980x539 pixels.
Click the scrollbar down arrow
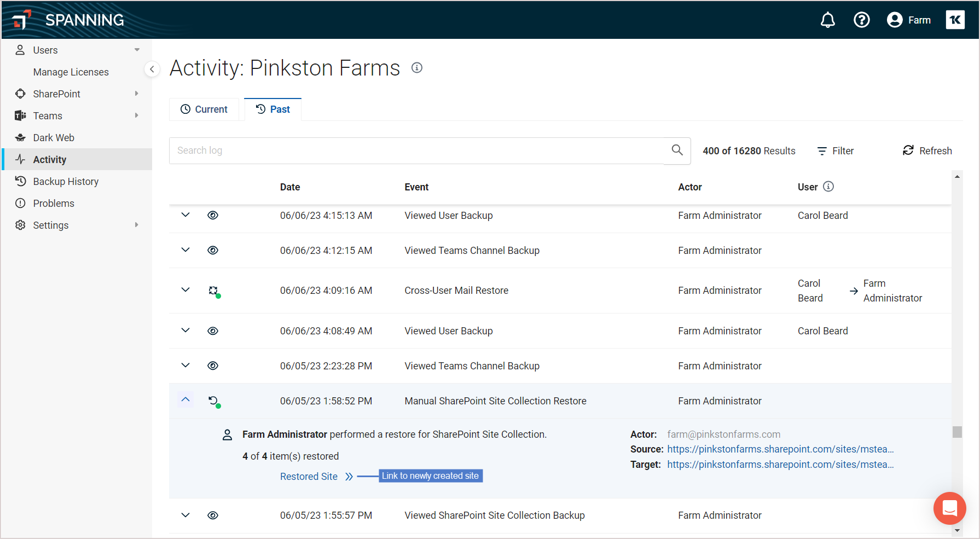click(957, 530)
